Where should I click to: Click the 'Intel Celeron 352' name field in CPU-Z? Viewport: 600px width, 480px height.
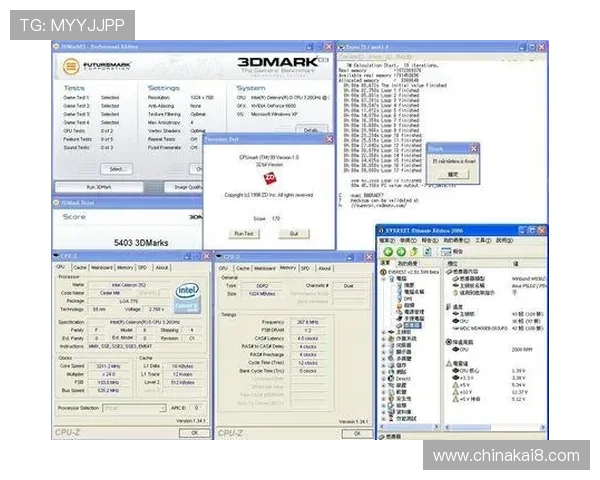129,285
